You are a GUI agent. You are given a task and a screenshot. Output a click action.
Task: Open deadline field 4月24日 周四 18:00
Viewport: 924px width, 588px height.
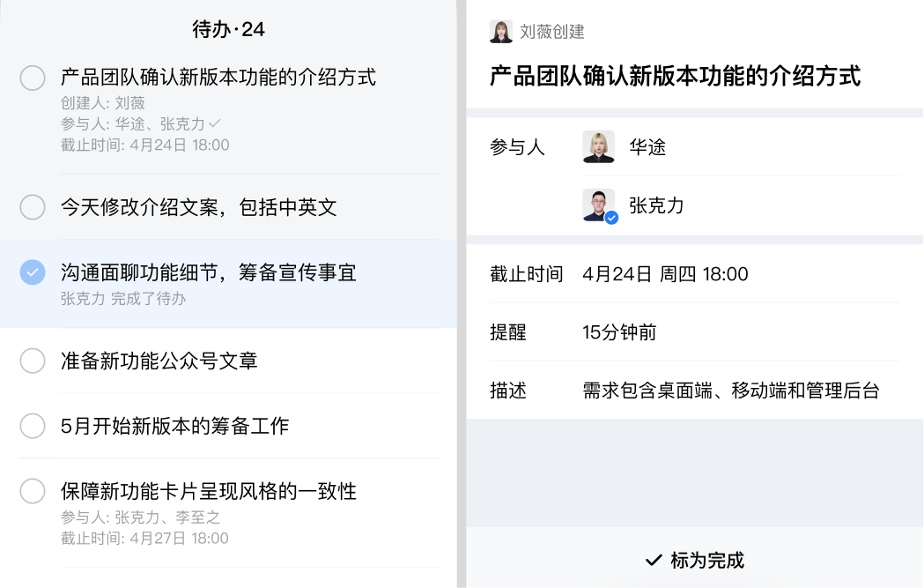tap(695, 273)
